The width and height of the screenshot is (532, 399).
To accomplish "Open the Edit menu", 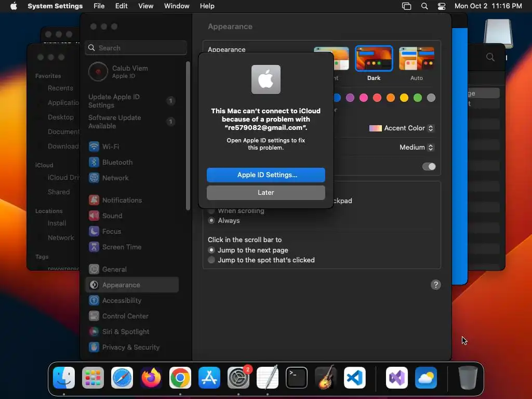I will click(122, 6).
